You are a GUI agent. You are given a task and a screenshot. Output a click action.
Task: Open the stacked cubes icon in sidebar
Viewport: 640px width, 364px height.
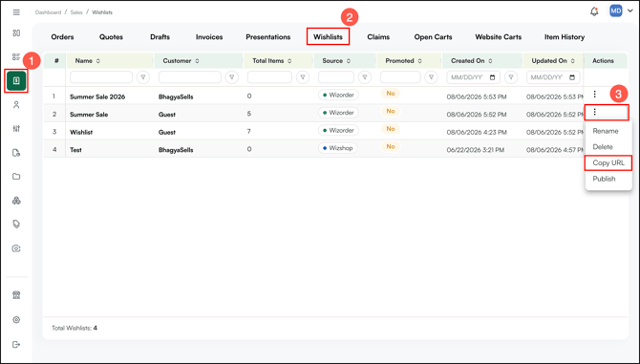coord(16,201)
